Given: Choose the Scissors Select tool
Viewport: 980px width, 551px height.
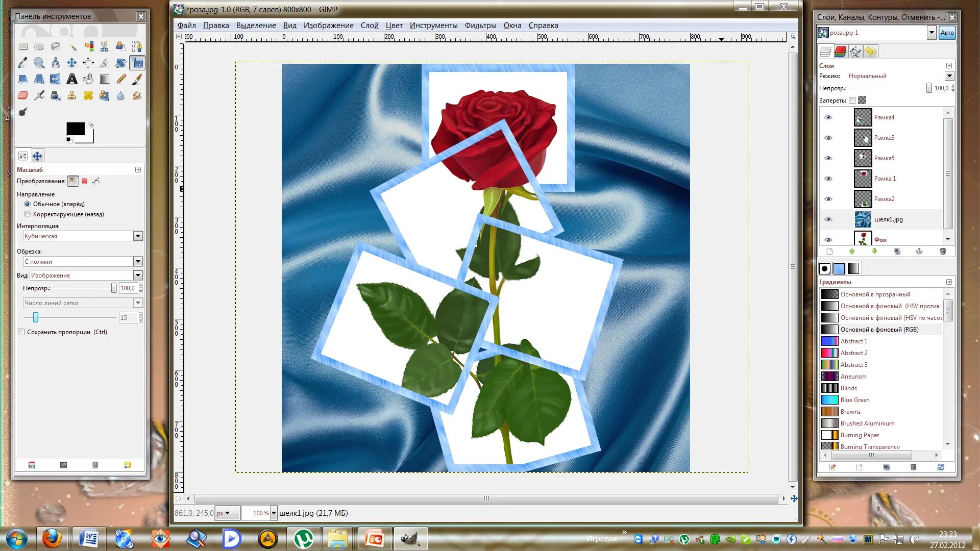Looking at the screenshot, I should pos(105,46).
